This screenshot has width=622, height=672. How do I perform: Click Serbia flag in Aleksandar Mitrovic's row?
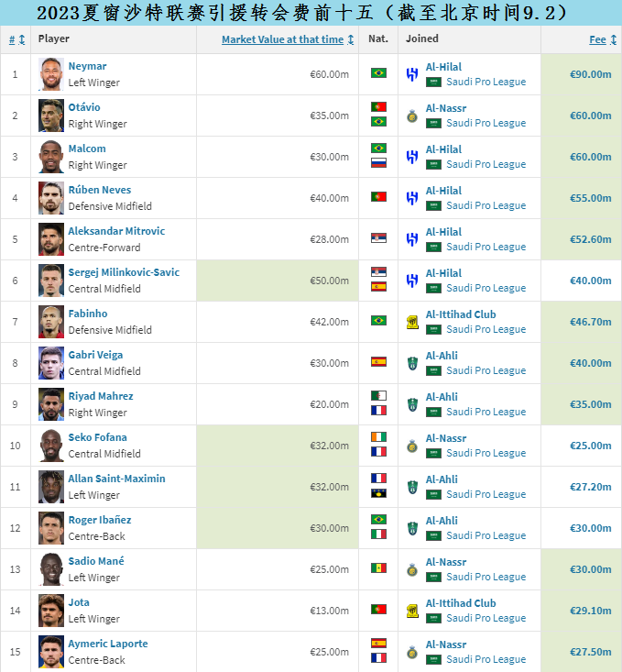pos(378,238)
